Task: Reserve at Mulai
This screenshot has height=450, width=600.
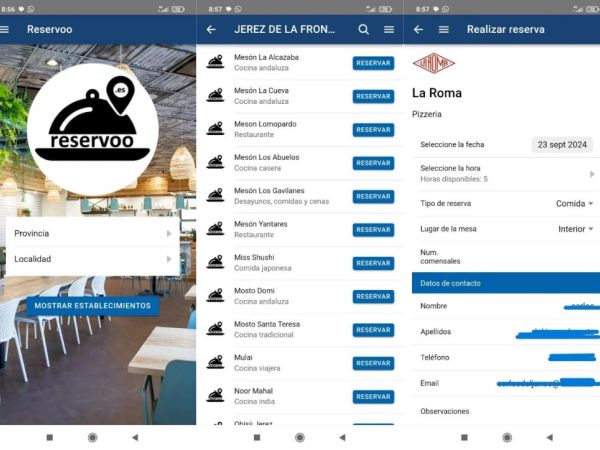Action: (373, 363)
